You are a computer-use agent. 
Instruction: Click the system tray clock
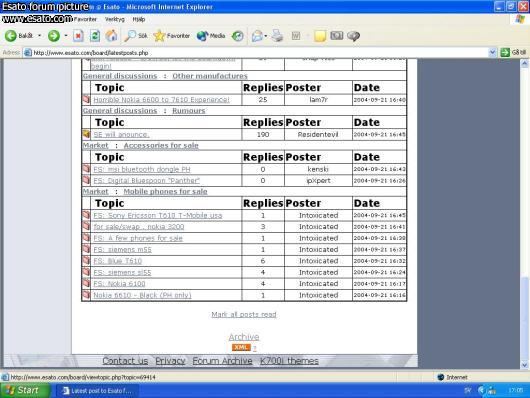click(x=515, y=390)
